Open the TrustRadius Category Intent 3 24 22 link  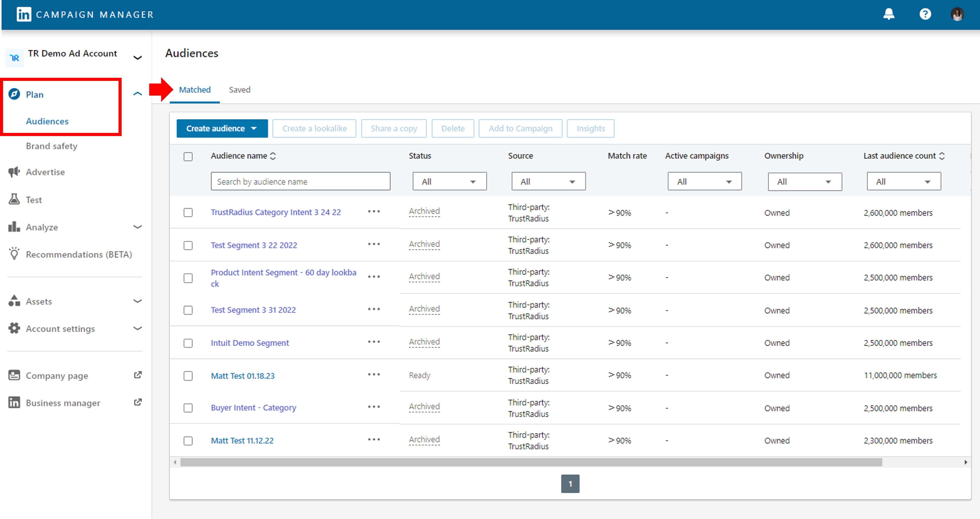pos(276,212)
